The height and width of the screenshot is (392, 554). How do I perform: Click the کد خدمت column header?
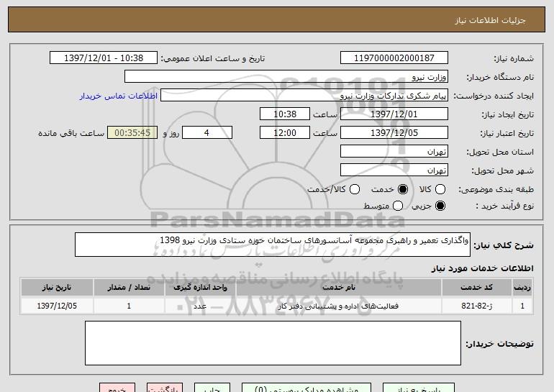(476, 288)
